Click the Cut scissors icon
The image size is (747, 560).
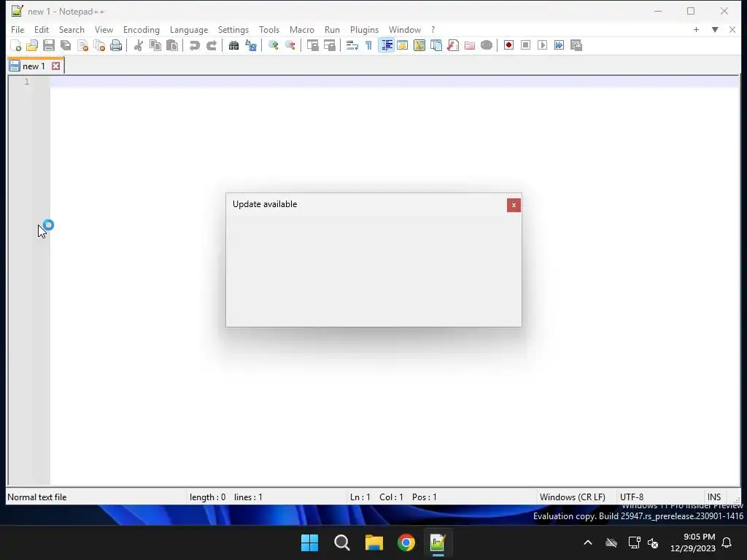[138, 45]
